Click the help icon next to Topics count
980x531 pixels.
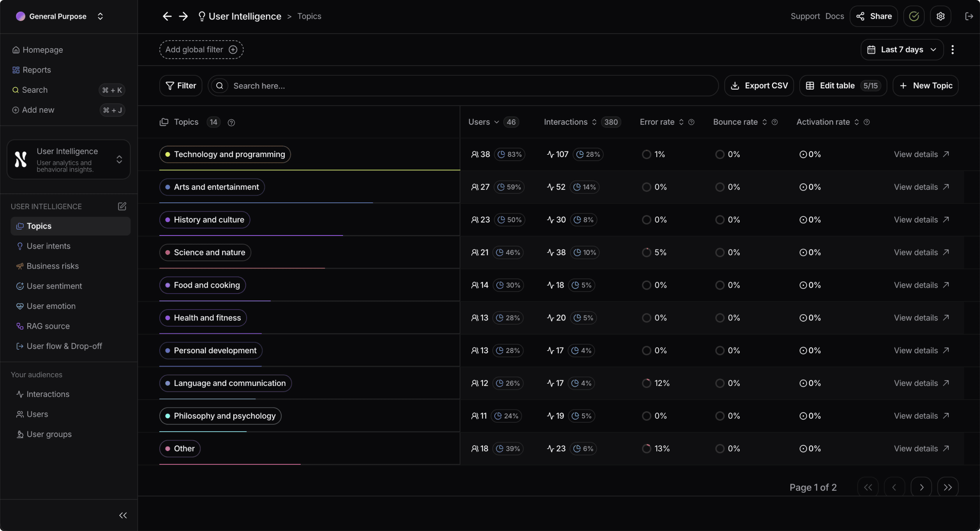tap(231, 122)
